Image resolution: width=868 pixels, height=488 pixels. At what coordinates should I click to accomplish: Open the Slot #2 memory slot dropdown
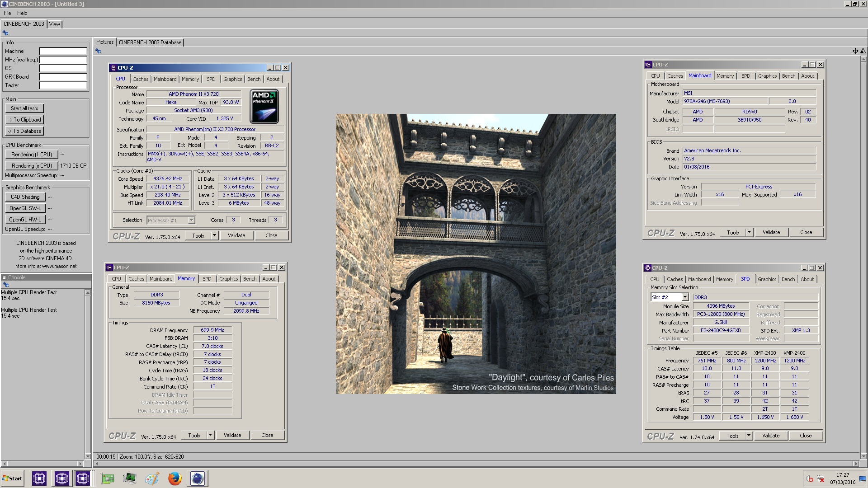(x=685, y=297)
